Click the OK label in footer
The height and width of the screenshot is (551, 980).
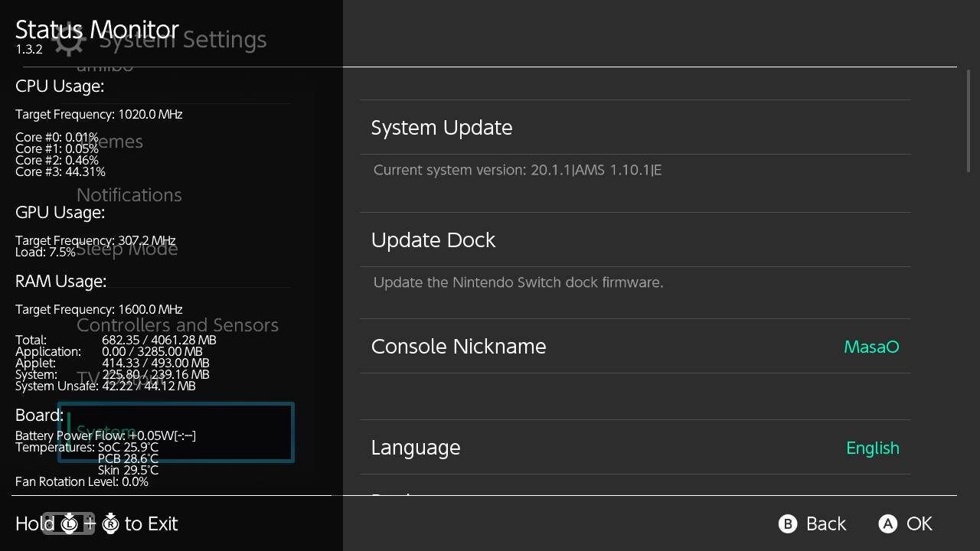pos(920,523)
